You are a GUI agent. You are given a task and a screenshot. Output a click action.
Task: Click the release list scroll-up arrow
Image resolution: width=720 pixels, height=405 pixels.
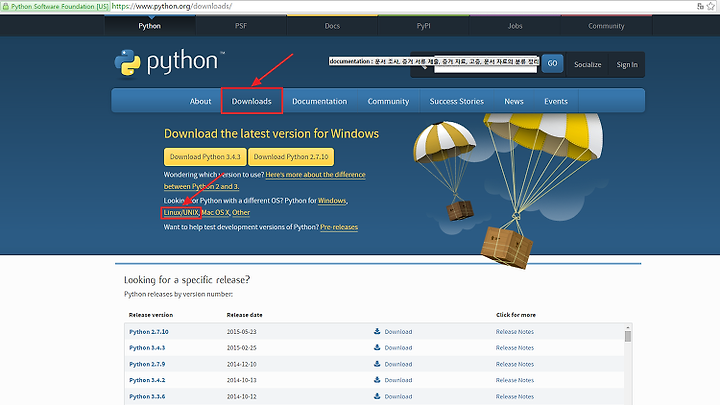[x=628, y=327]
